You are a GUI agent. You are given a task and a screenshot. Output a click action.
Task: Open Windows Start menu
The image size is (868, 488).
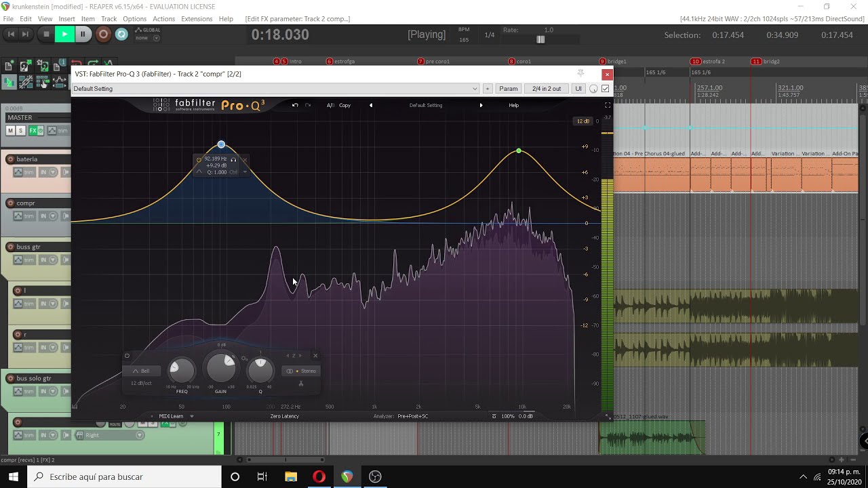click(x=13, y=477)
